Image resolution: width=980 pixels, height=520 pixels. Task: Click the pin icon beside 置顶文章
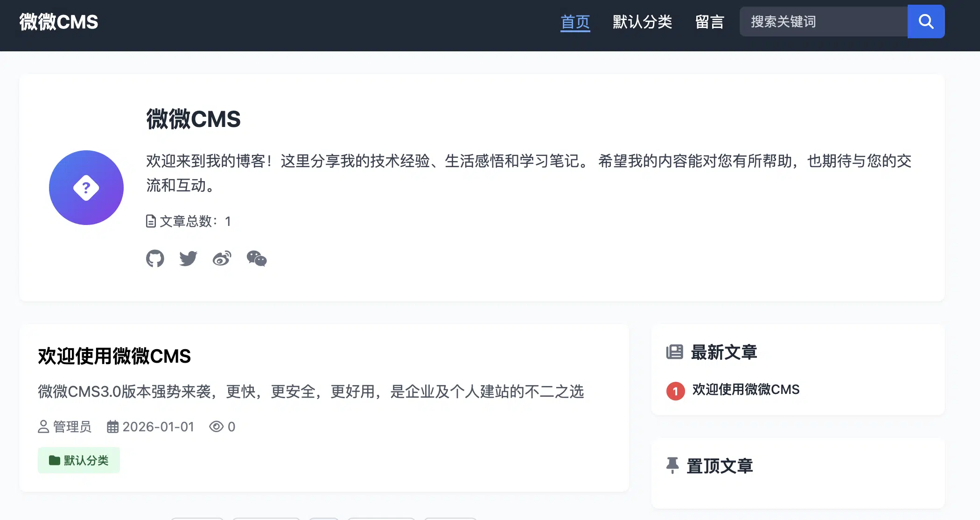[x=672, y=465]
